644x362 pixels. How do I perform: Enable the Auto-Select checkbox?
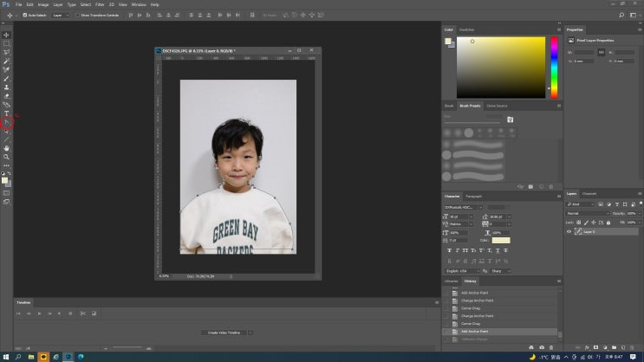click(23, 15)
